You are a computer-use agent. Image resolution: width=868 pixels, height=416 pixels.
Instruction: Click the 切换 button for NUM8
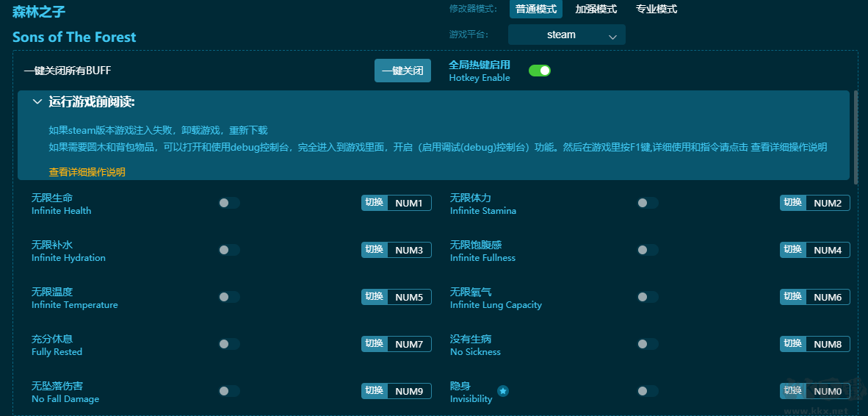(x=792, y=345)
